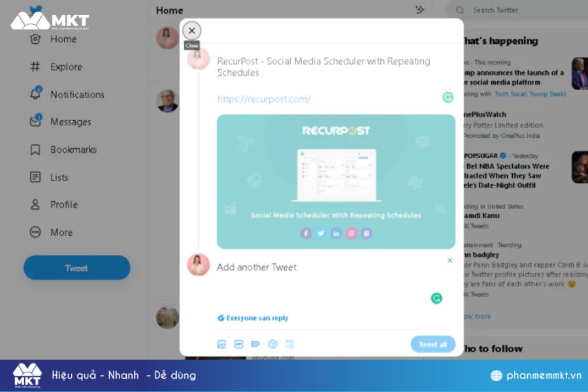Screen dimensions: 588x392
Task: Open Notifications in the sidebar
Action: tap(67, 94)
